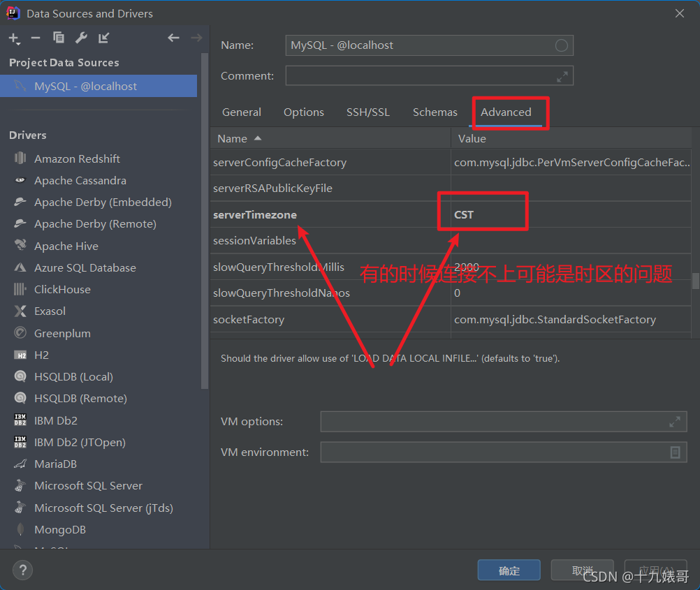Select the serverTimezone property name

(255, 214)
